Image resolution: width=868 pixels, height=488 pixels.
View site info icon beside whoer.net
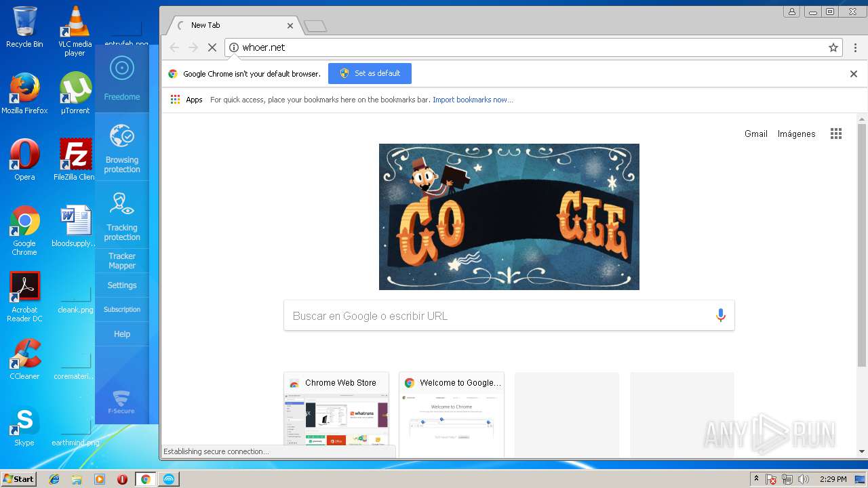pyautogui.click(x=234, y=47)
